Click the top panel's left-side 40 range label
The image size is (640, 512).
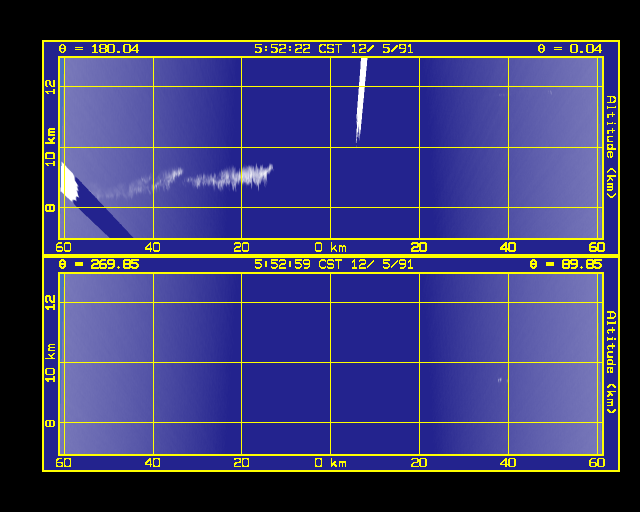pyautogui.click(x=152, y=247)
